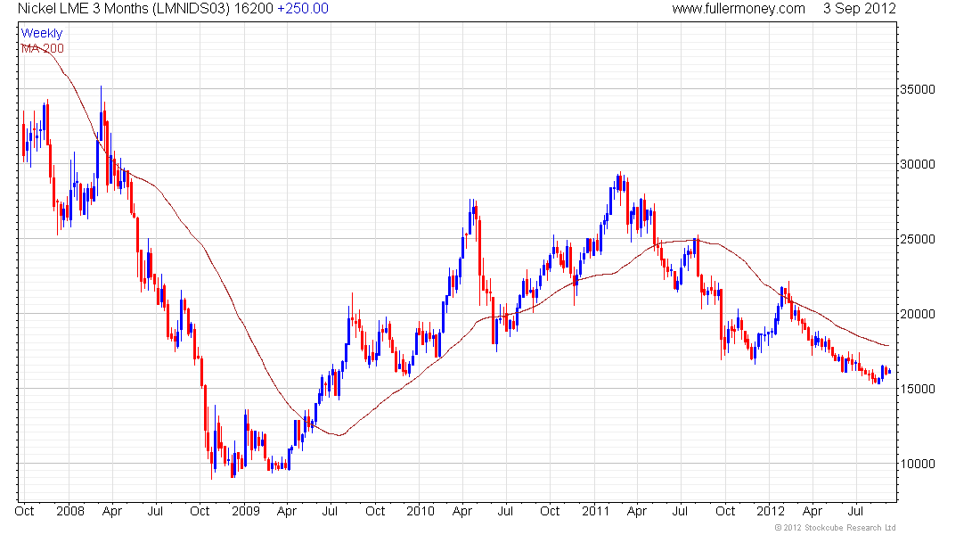Select the 2008 year marker on time axis
The image size is (980, 535).
(x=70, y=511)
